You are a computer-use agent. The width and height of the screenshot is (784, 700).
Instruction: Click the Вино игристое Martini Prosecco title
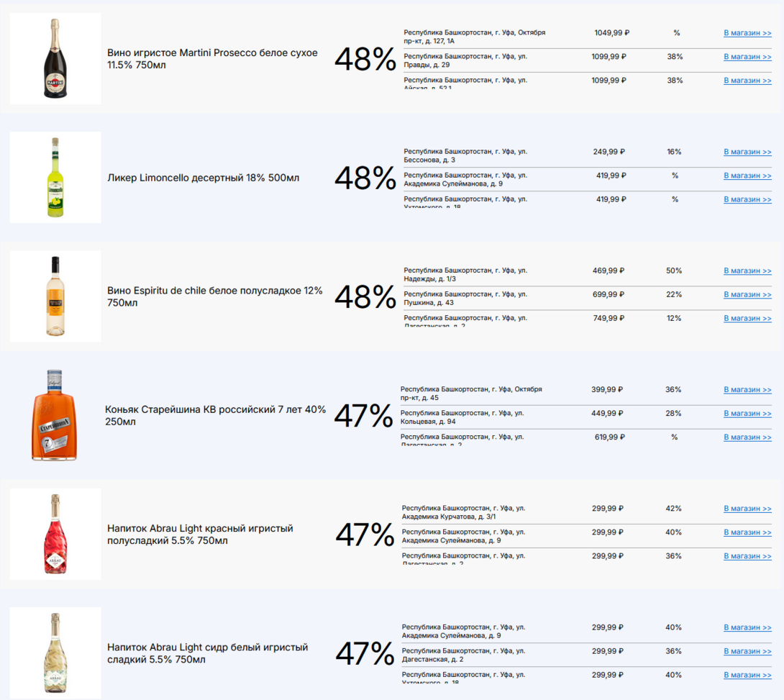pos(212,59)
